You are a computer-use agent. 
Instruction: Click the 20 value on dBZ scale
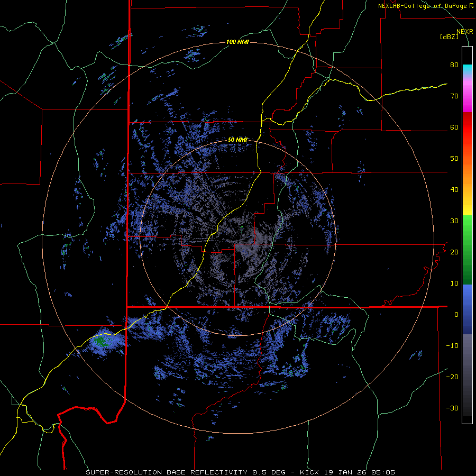[x=454, y=252]
